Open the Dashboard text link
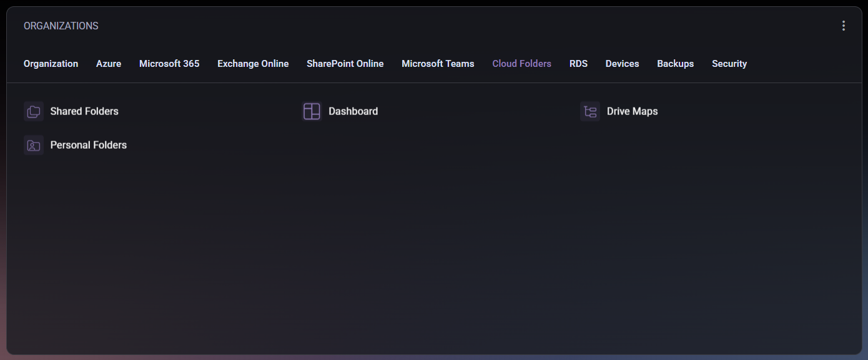Viewport: 868px width, 360px height. pyautogui.click(x=353, y=111)
